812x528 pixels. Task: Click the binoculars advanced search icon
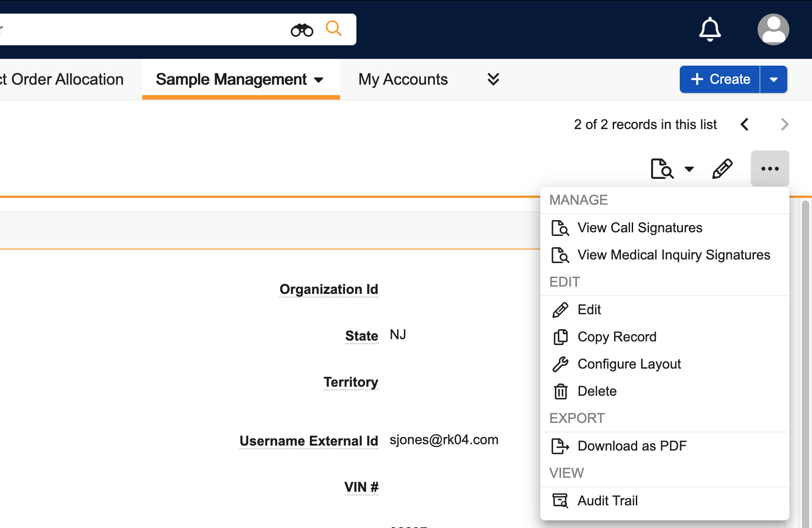[302, 30]
